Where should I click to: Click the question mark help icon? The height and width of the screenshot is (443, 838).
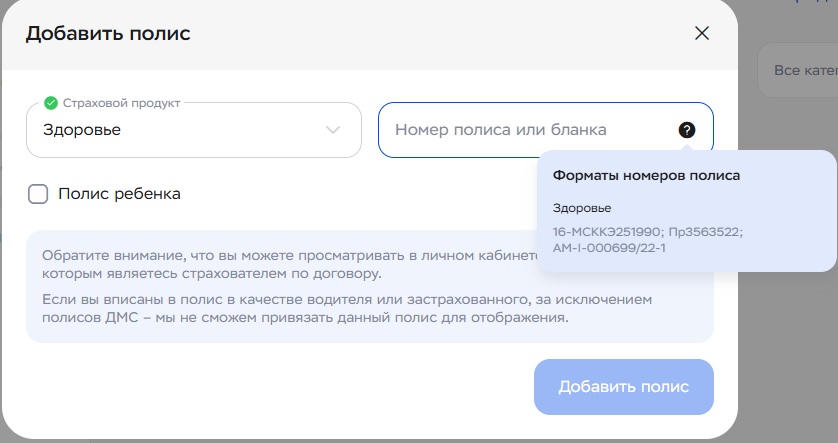[687, 130]
